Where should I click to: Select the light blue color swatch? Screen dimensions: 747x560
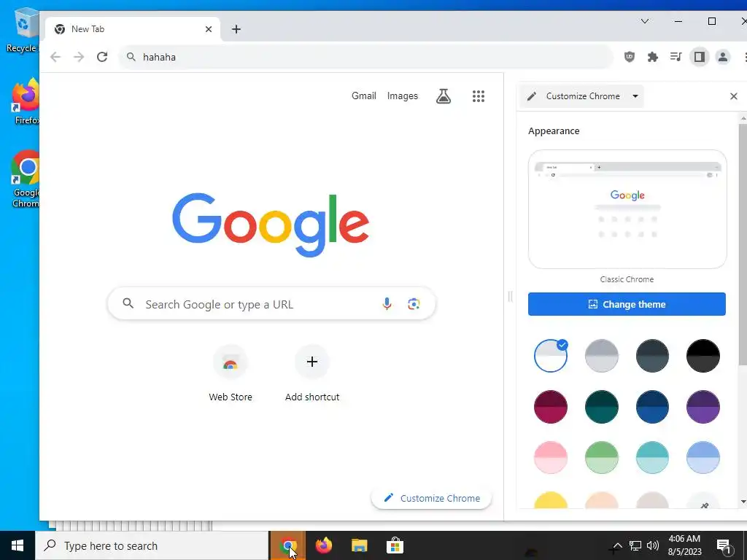pyautogui.click(x=703, y=458)
